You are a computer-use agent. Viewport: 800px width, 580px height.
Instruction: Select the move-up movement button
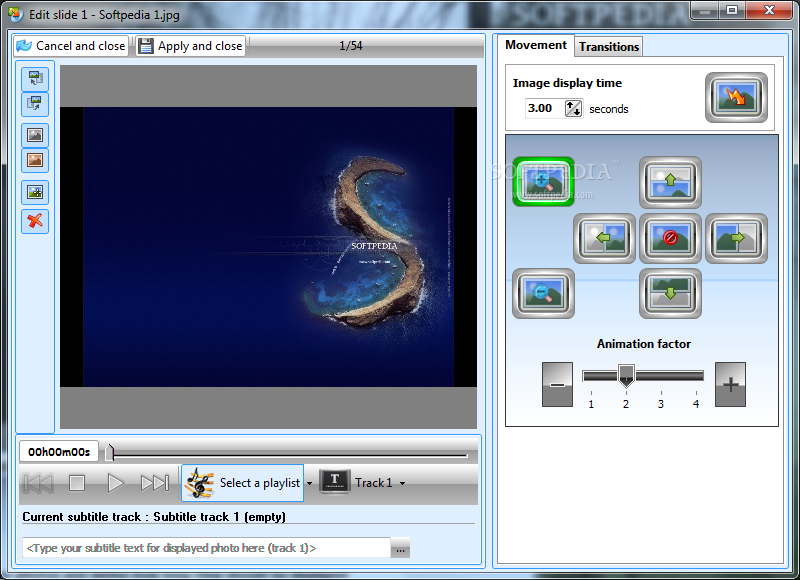coord(670,182)
